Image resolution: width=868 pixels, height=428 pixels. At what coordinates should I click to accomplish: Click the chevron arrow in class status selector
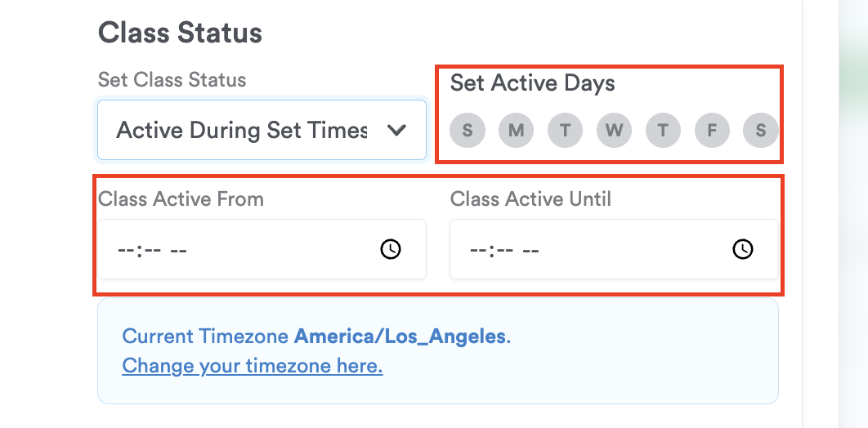pyautogui.click(x=396, y=130)
